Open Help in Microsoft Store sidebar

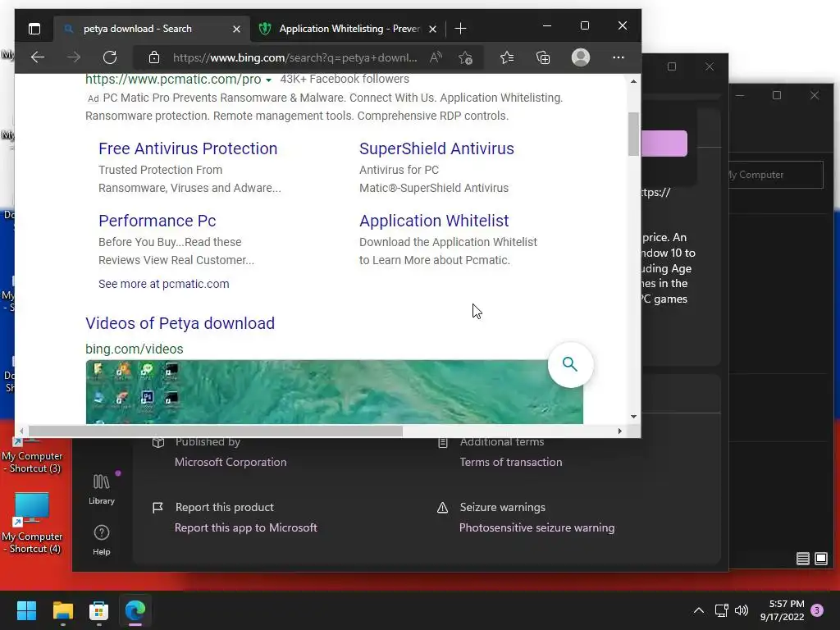(x=101, y=540)
